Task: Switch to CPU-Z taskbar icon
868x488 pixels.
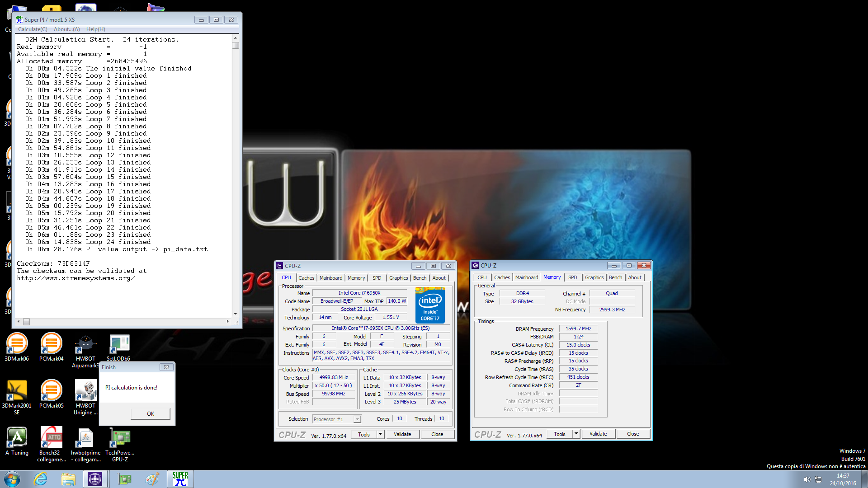Action: point(95,479)
